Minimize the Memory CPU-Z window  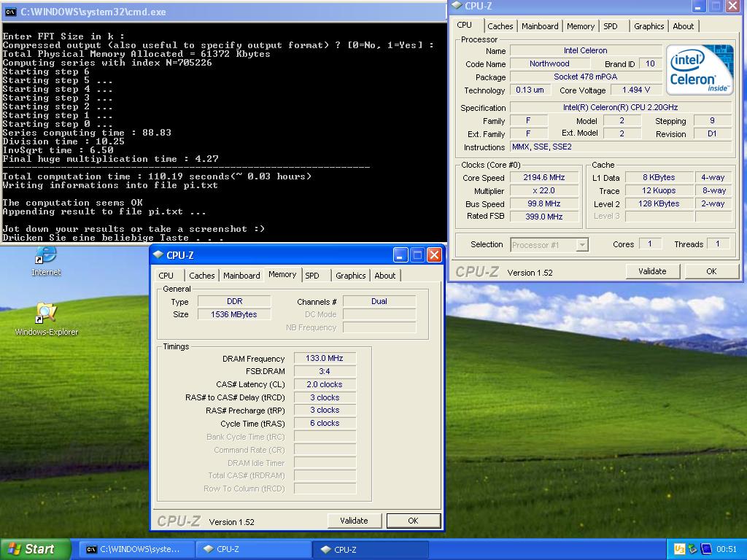(x=400, y=255)
